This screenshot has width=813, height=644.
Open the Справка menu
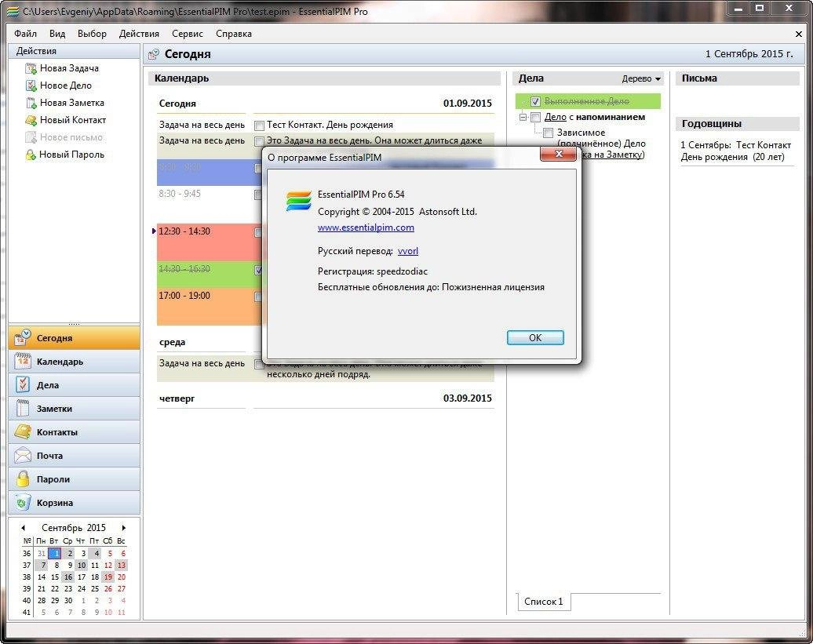[233, 34]
